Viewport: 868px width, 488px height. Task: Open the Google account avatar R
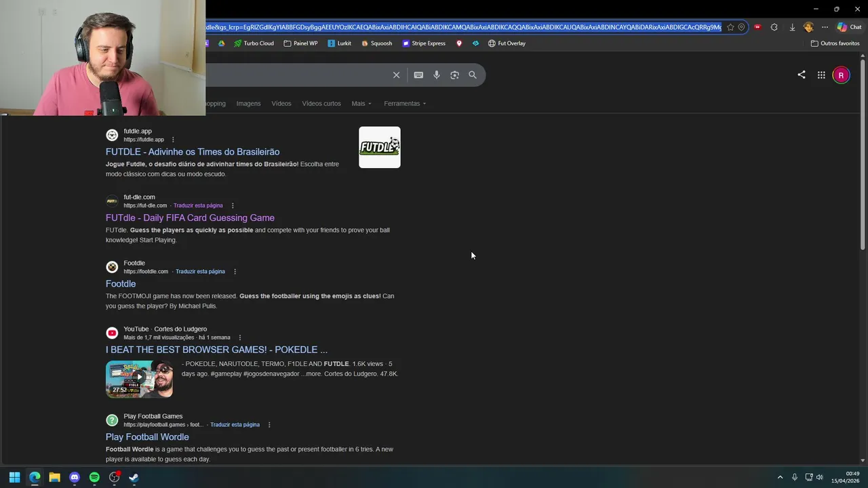point(841,75)
